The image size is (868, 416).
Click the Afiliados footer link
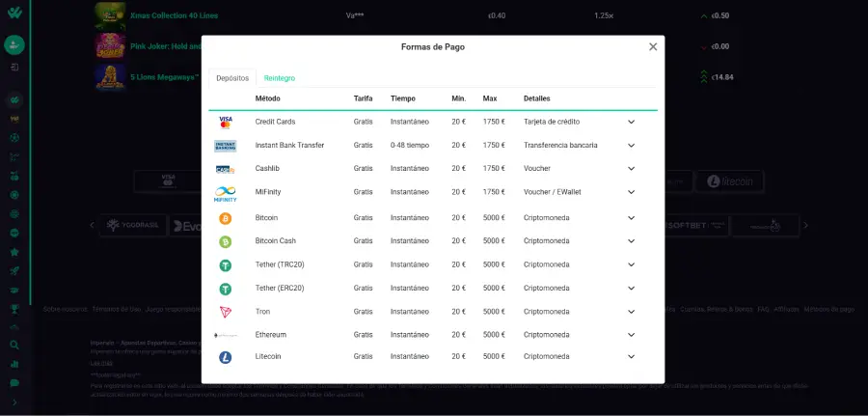787,310
